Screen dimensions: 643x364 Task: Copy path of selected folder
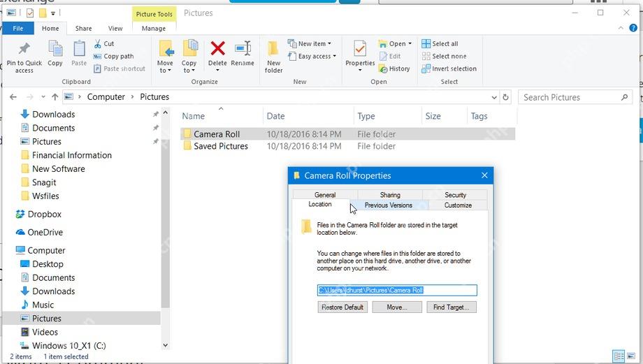pyautogui.click(x=114, y=56)
